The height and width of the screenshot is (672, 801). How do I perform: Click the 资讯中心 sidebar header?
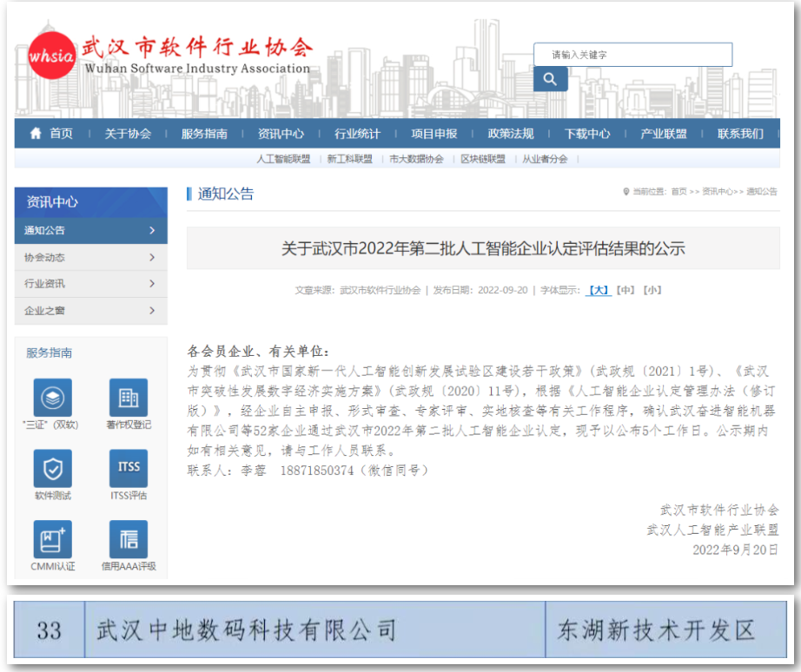point(91,202)
